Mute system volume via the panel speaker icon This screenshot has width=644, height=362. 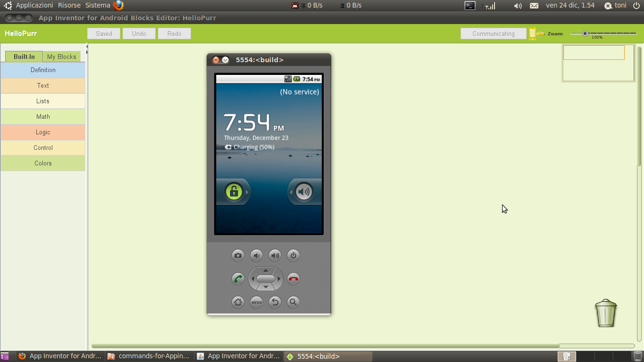518,5
